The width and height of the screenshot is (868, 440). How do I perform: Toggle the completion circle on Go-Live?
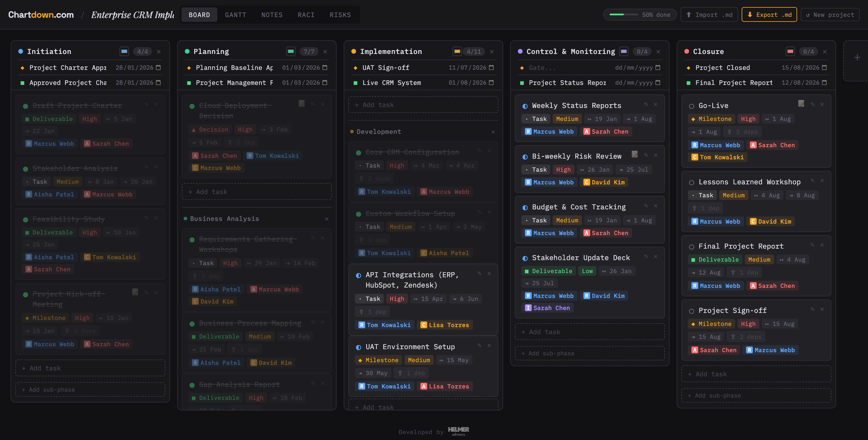pyautogui.click(x=692, y=105)
